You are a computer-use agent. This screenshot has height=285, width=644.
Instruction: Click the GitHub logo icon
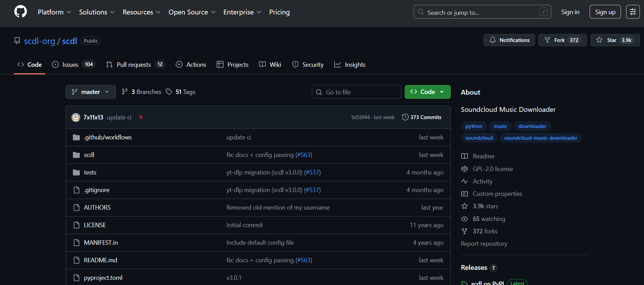point(21,12)
